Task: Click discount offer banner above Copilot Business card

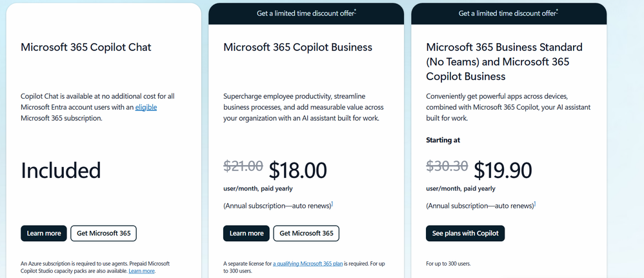Action: (x=306, y=14)
